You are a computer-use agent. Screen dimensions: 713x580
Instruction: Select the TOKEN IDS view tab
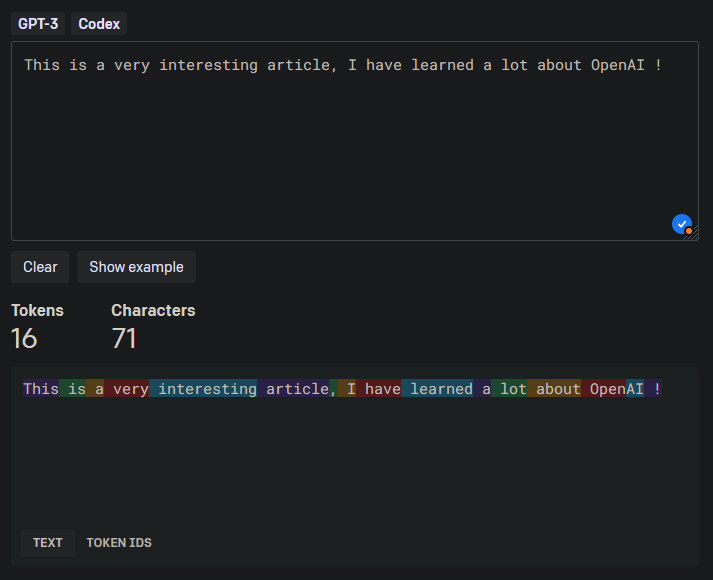119,543
